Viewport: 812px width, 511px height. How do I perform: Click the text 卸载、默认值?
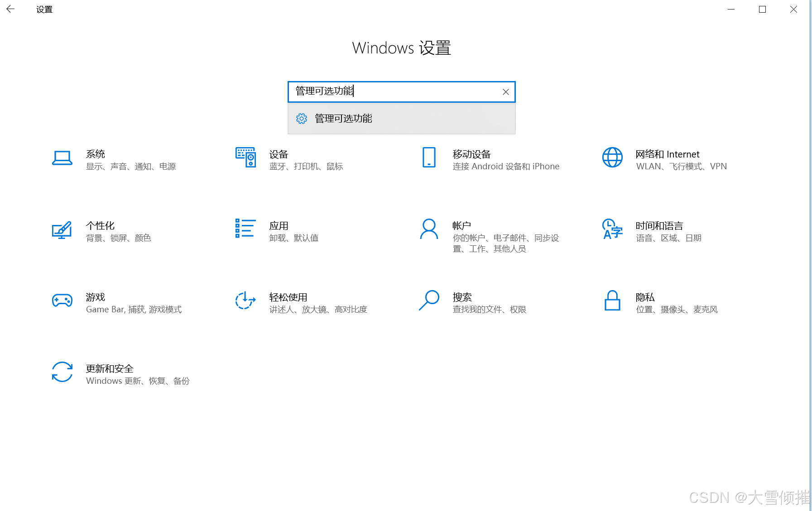point(294,238)
